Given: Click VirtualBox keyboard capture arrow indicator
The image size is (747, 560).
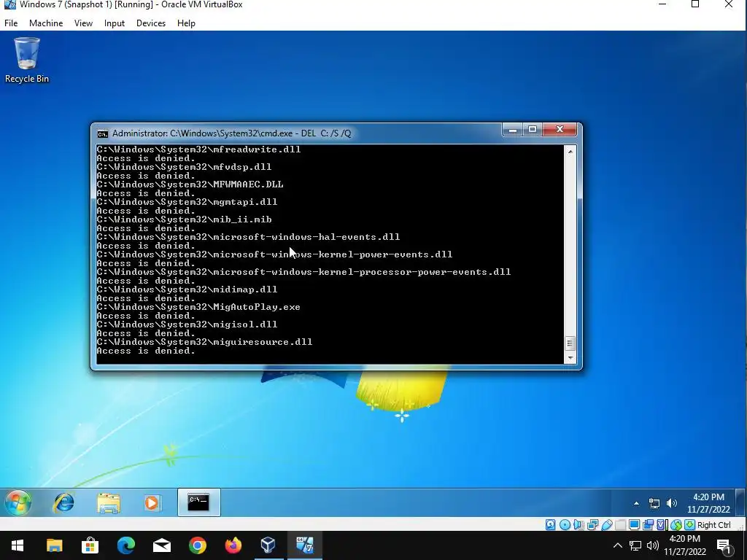Looking at the screenshot, I should pyautogui.click(x=689, y=525).
